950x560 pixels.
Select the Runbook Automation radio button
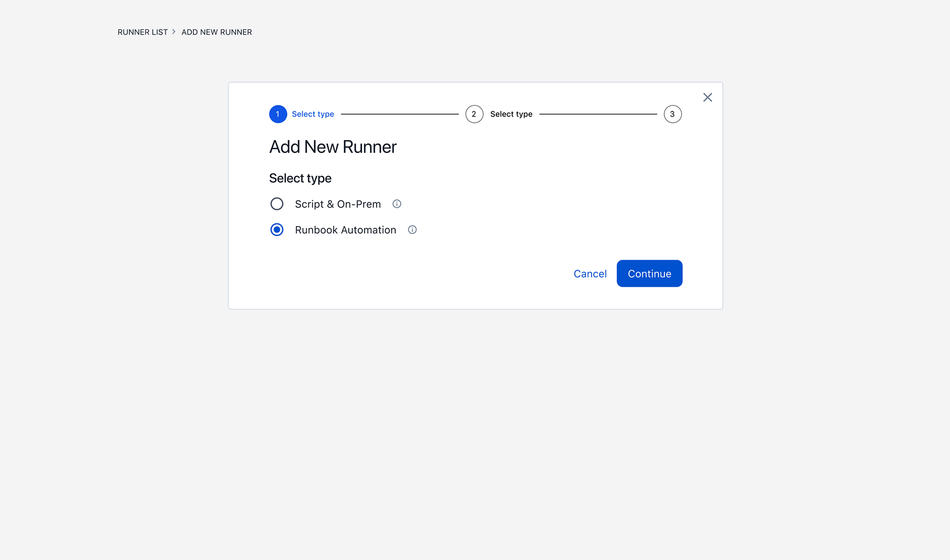pos(277,230)
